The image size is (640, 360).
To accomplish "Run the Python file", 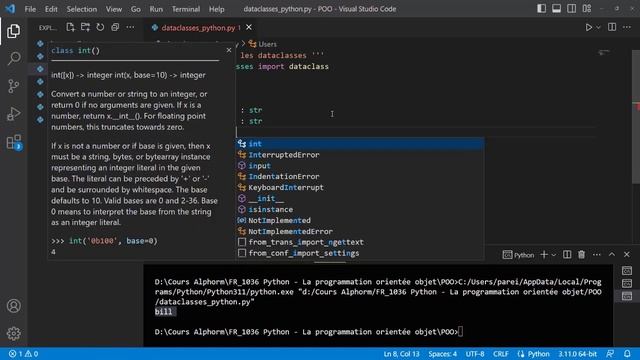I will (x=589, y=27).
